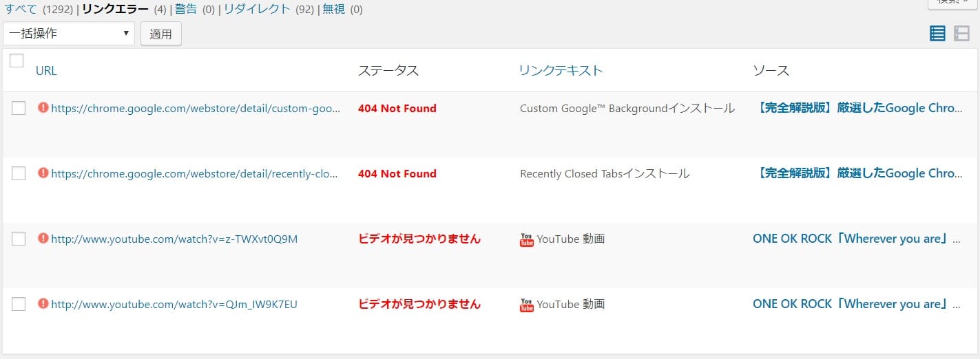This screenshot has height=359, width=980.
Task: Open recently-clo Chrome webstore link
Action: pyautogui.click(x=194, y=173)
